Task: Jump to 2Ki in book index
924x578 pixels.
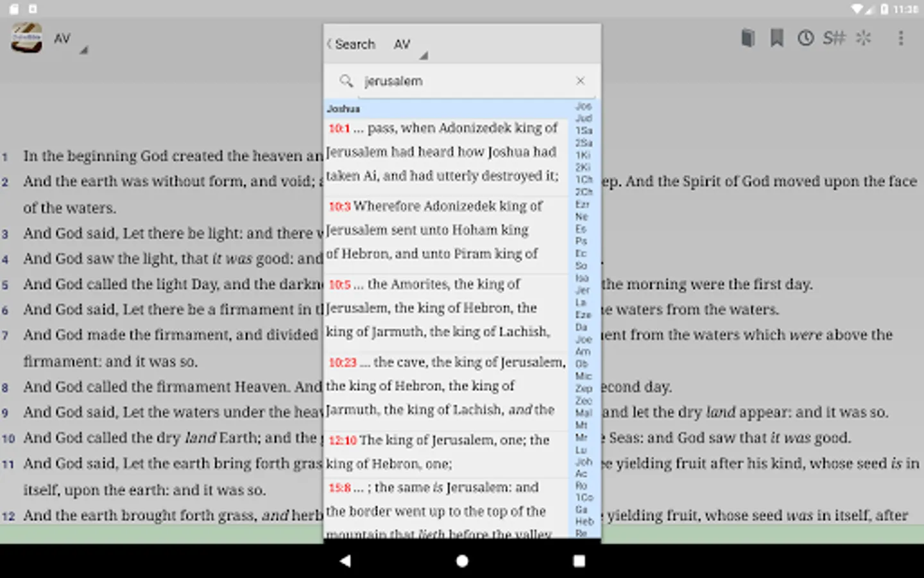Action: 583,167
